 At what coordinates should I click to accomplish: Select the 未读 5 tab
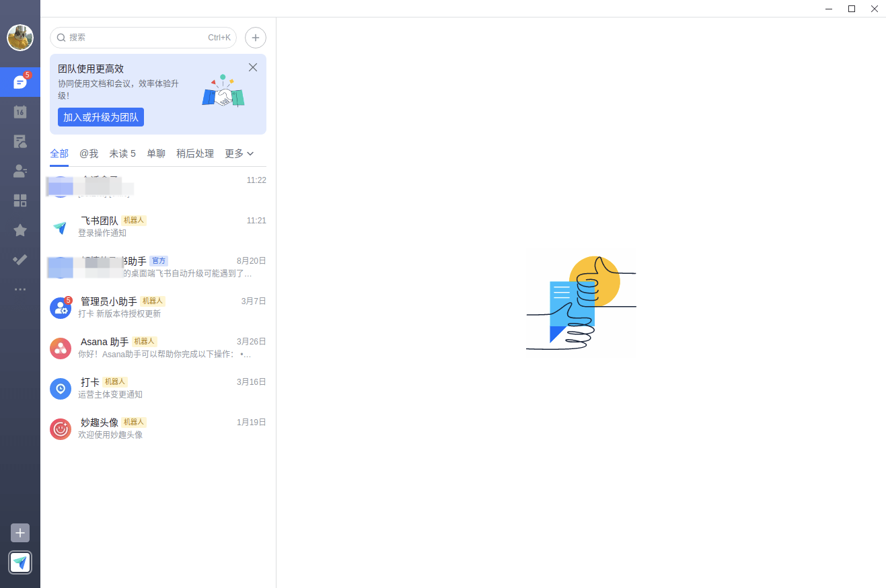[x=122, y=153]
